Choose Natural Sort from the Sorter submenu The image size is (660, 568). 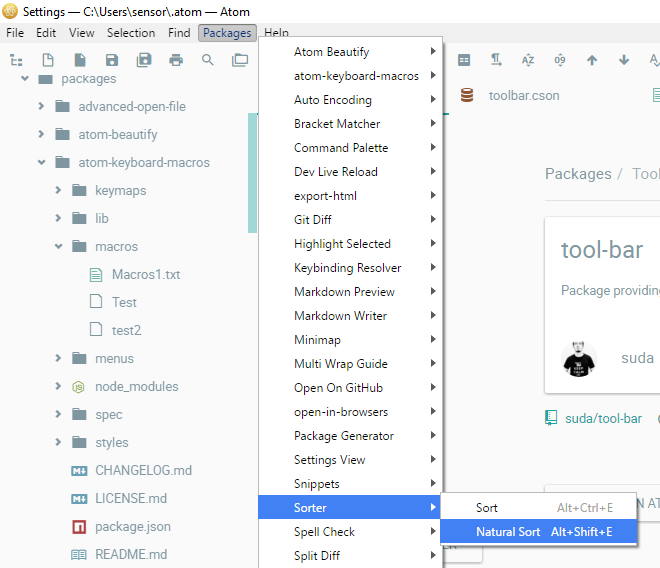coord(538,532)
